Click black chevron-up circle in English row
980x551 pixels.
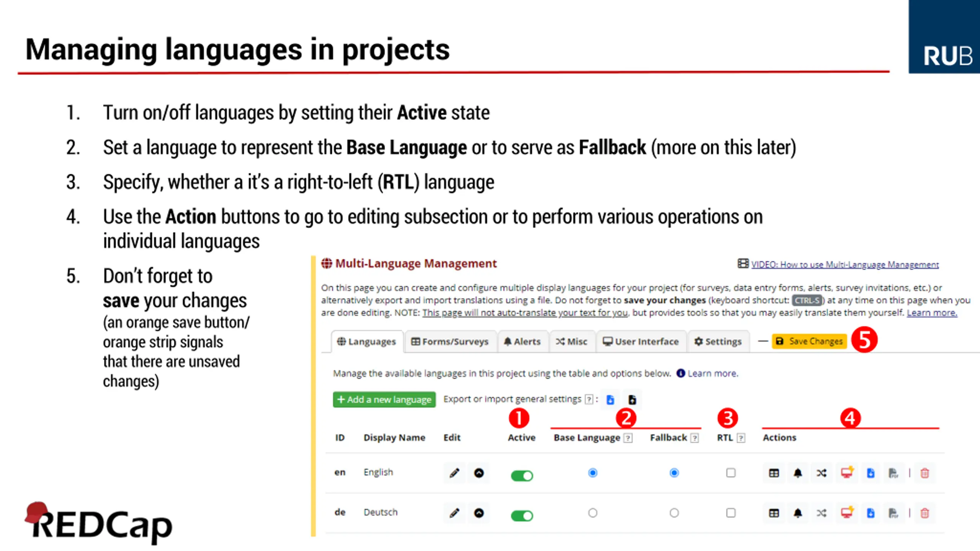(479, 473)
